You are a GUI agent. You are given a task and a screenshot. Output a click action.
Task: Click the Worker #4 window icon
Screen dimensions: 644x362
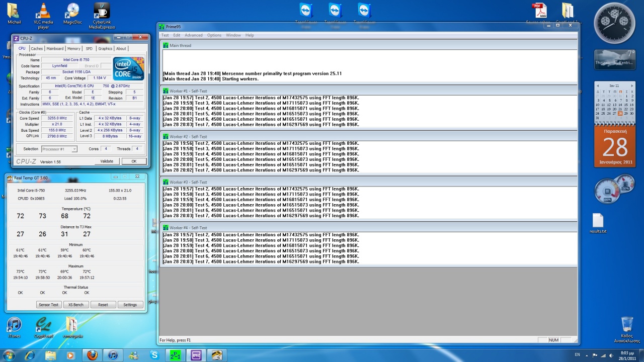pos(166,228)
